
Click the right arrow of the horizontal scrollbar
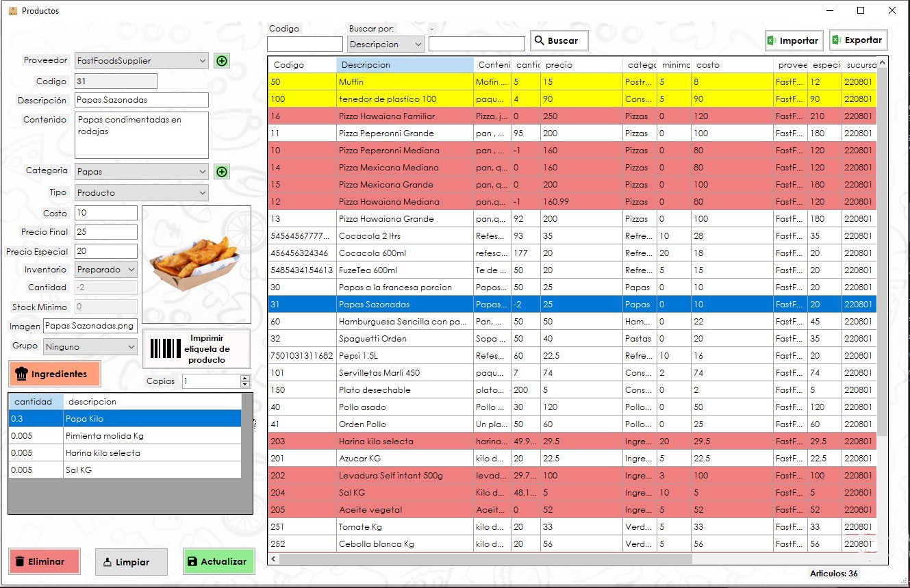[871, 559]
